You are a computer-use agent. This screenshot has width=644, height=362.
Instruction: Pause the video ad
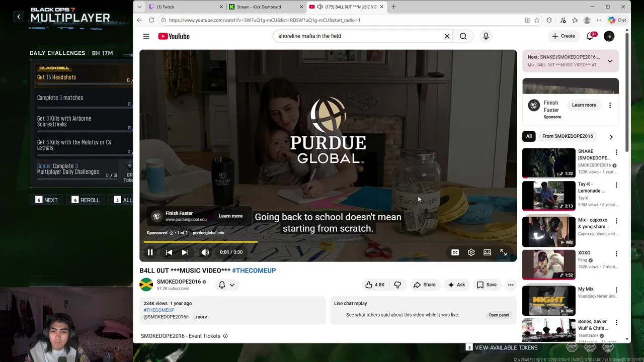(x=150, y=252)
